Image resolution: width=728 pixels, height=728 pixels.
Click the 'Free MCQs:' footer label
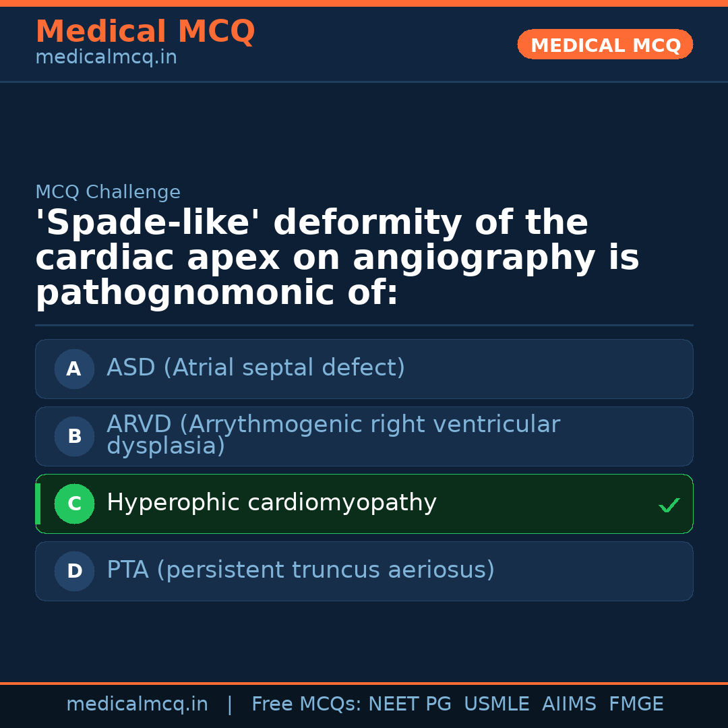307,704
